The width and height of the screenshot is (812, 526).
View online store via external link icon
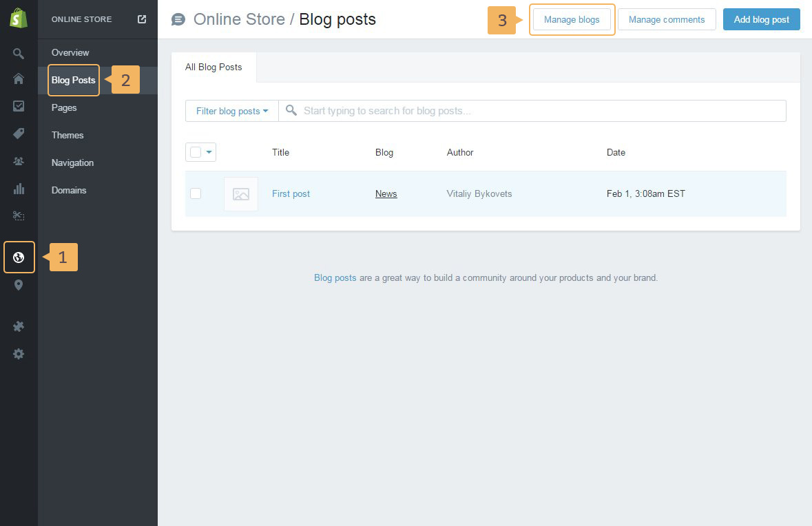142,19
